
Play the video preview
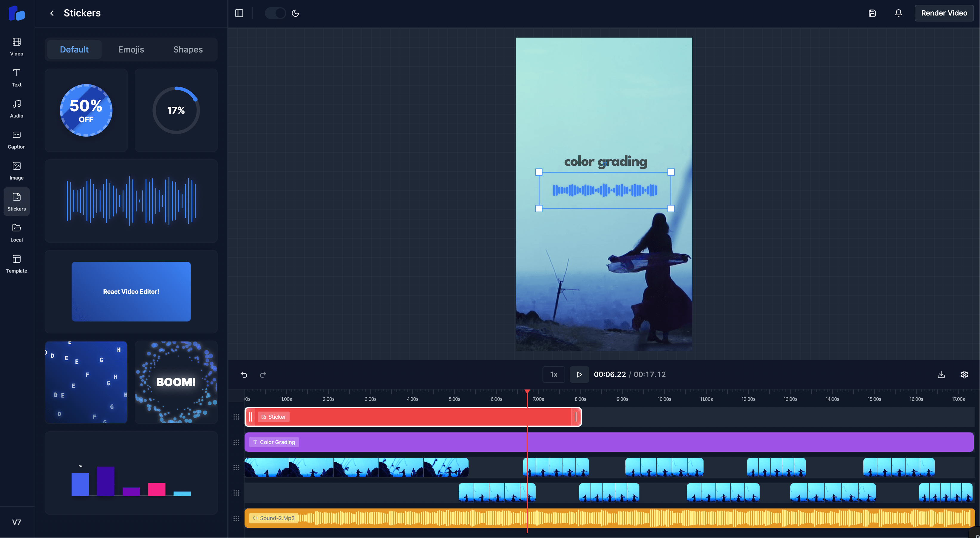579,374
